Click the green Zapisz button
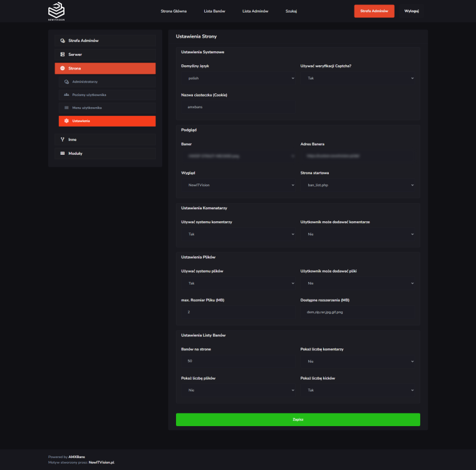This screenshot has width=476, height=470. point(298,420)
